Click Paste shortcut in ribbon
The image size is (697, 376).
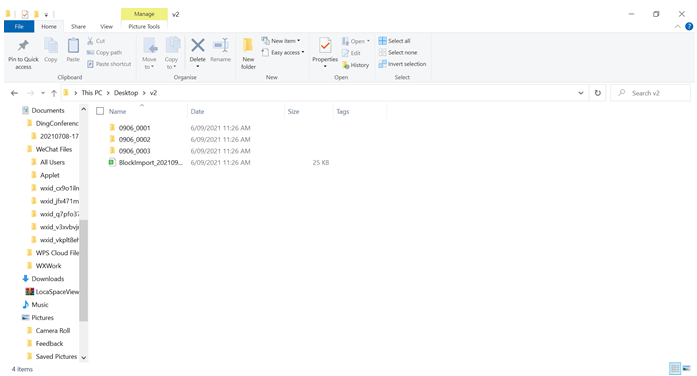tap(109, 64)
